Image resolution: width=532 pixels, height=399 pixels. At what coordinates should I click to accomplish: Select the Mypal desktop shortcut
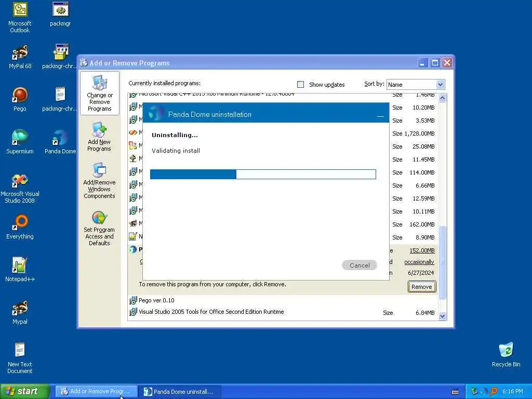pos(20,312)
